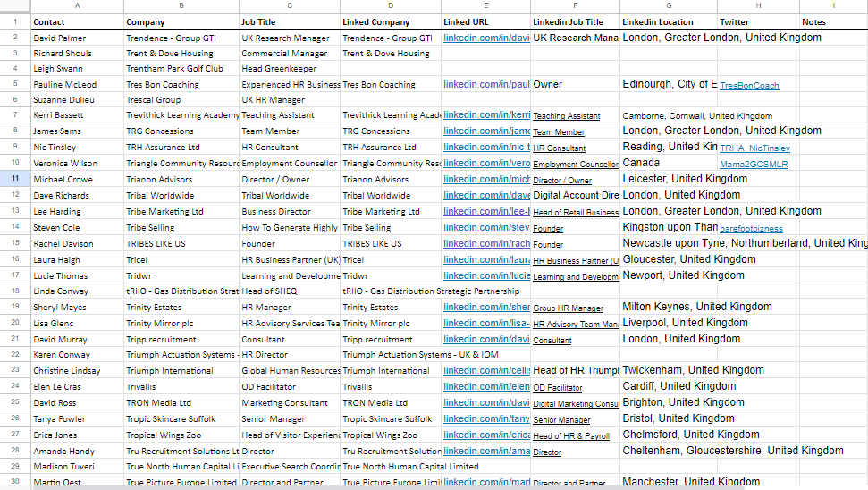Click the Tanya Fowler contact cell
868x490 pixels.
pos(77,419)
